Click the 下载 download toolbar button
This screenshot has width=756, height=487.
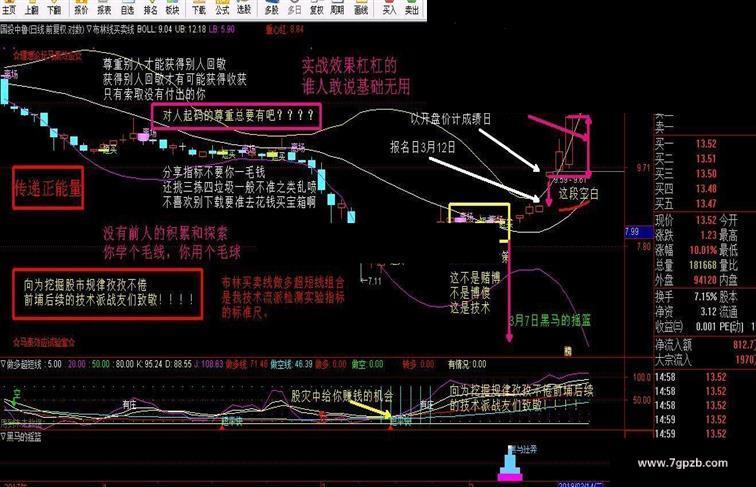click(199, 9)
